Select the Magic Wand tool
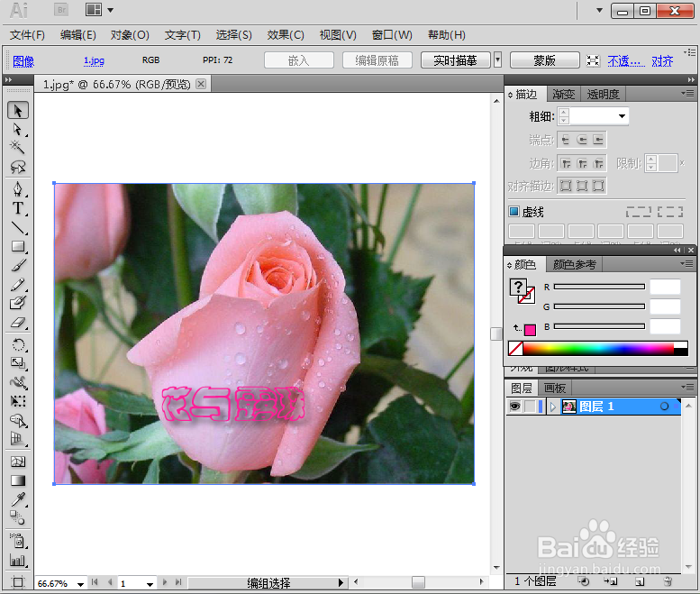Image resolution: width=700 pixels, height=594 pixels. click(x=18, y=147)
